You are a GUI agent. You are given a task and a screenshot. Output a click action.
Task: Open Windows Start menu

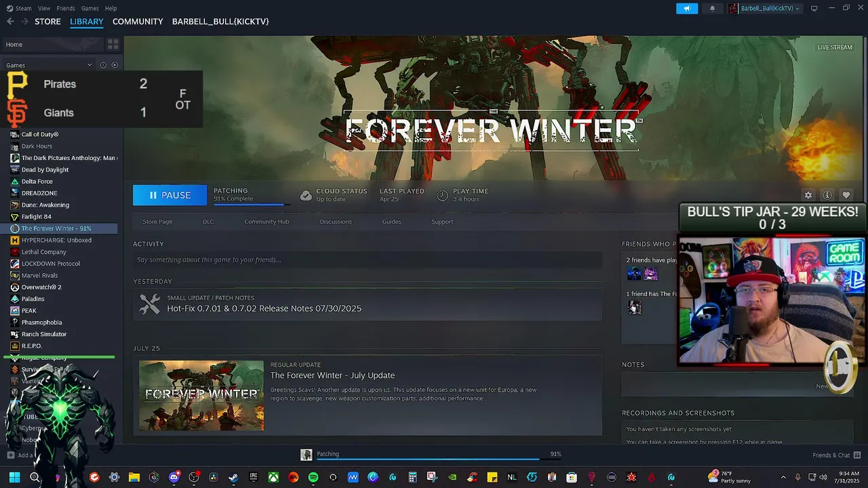pyautogui.click(x=14, y=477)
